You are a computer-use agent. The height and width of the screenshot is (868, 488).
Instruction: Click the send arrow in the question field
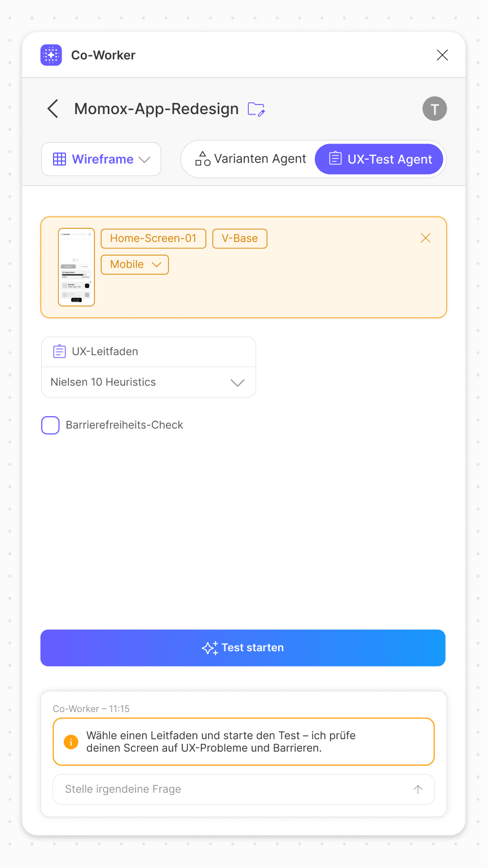[x=418, y=789]
